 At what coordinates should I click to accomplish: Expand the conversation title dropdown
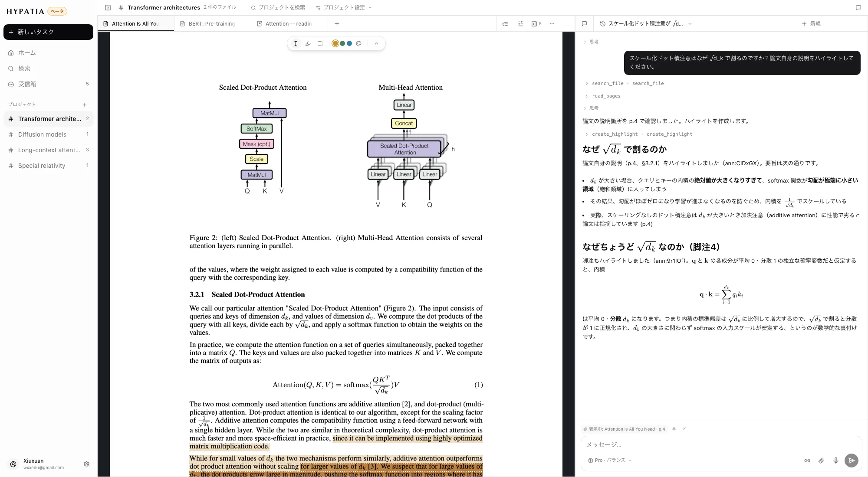click(690, 24)
